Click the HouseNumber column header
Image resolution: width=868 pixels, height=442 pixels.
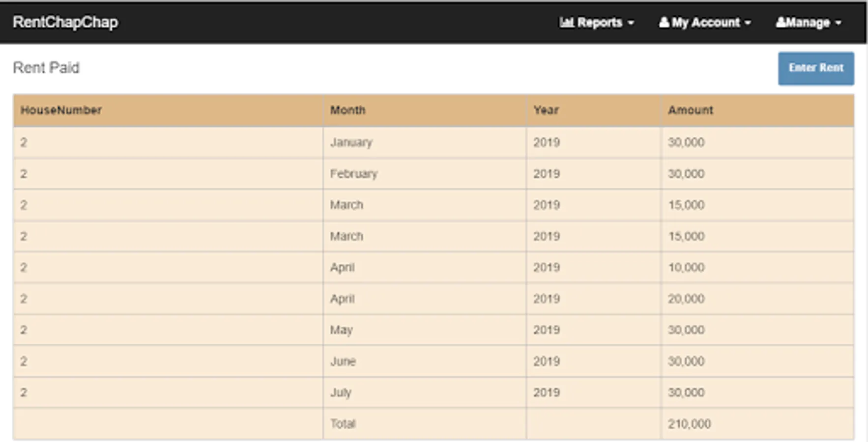point(61,110)
